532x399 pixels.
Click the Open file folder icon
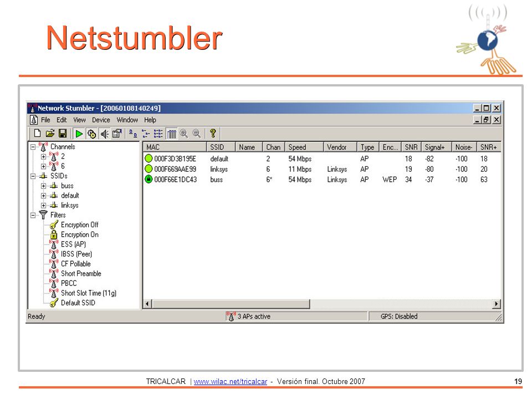[50, 134]
